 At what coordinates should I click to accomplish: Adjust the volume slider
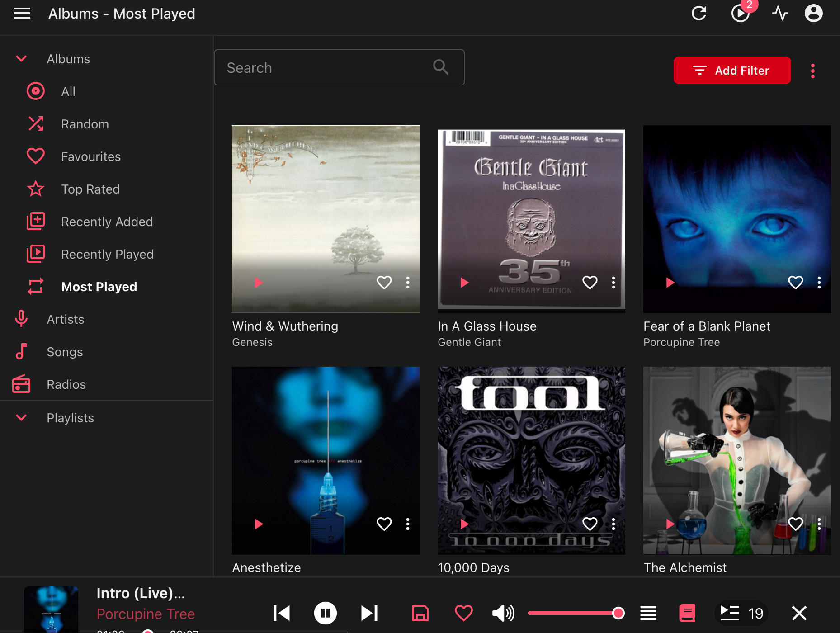pos(573,613)
